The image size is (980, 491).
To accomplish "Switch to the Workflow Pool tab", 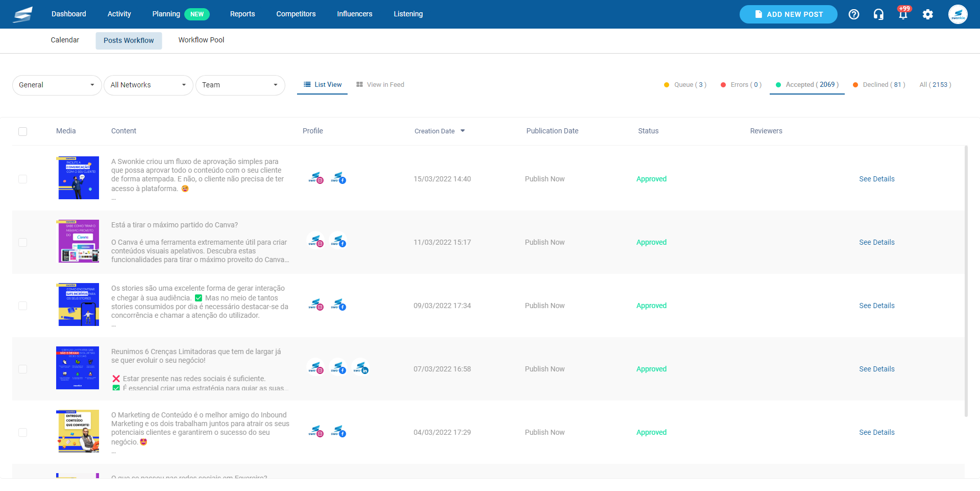I will pyautogui.click(x=201, y=40).
